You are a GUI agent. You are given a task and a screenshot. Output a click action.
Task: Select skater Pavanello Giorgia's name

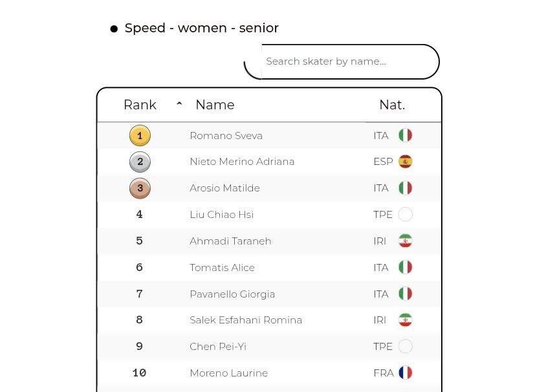[x=232, y=294]
